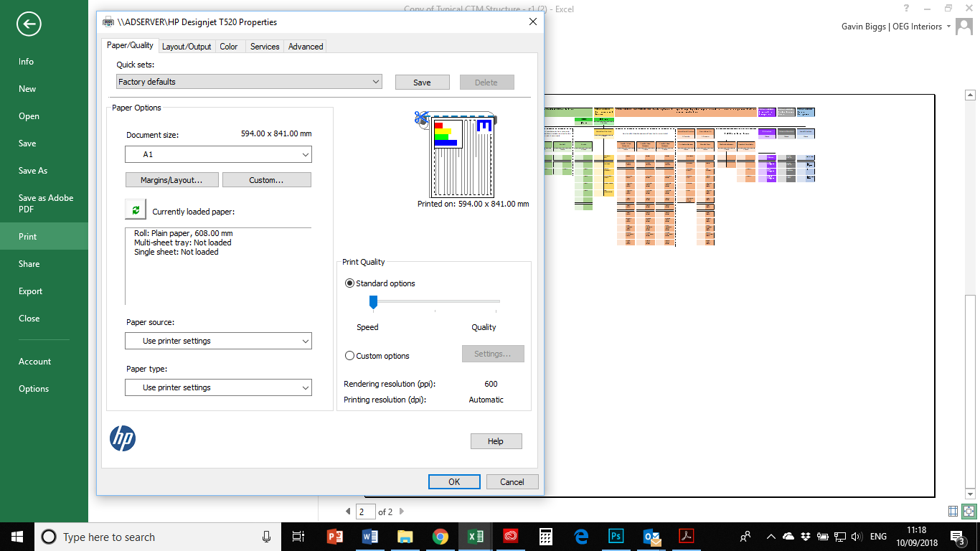The height and width of the screenshot is (551, 980).
Task: Click the Excel taskbar icon
Action: [475, 537]
